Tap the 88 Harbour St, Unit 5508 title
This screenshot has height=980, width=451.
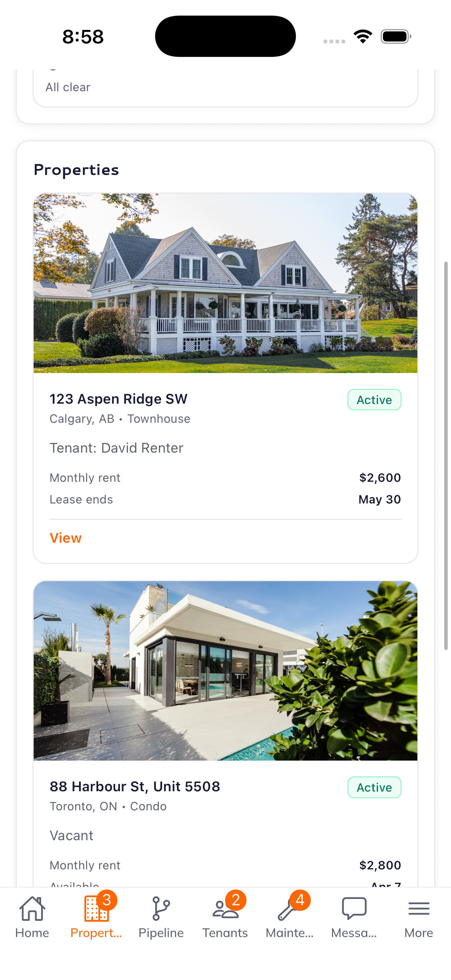coord(135,786)
